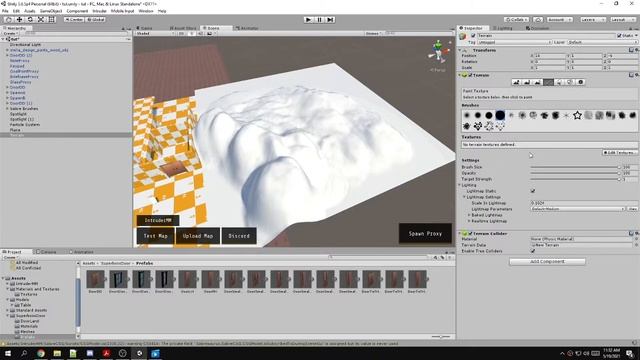Select Smooth Height terrain tool

coord(538,82)
